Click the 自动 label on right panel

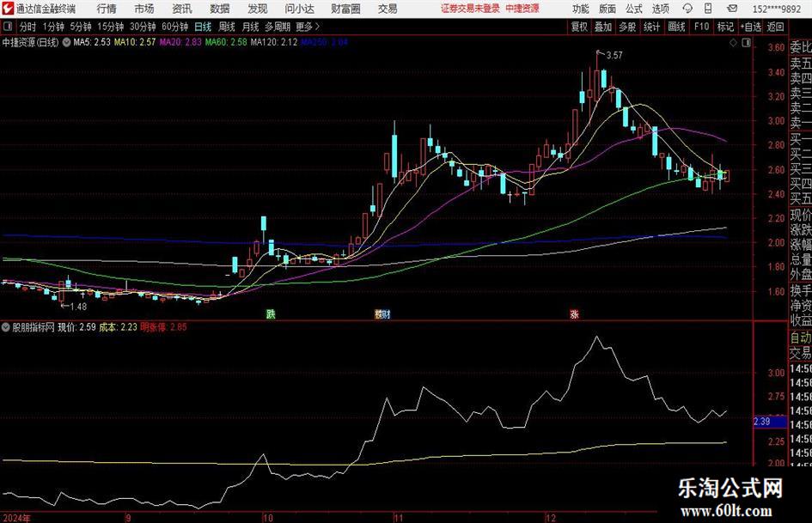(x=801, y=338)
